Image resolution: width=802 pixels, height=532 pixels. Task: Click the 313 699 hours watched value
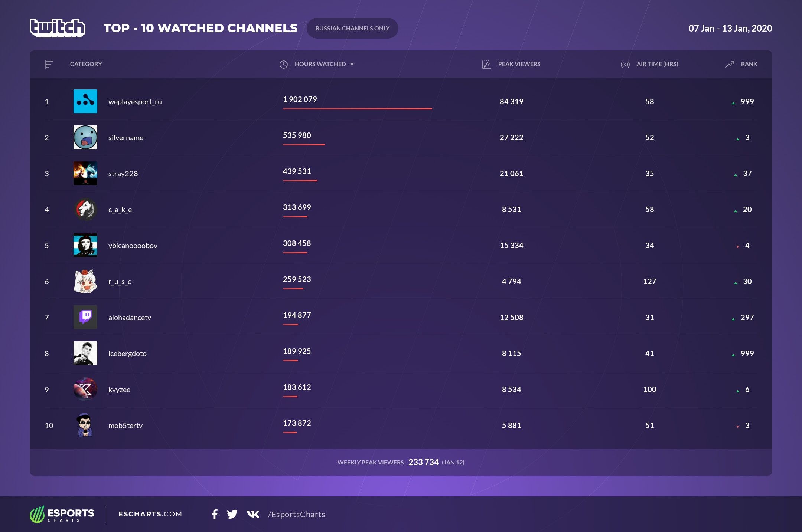(297, 207)
